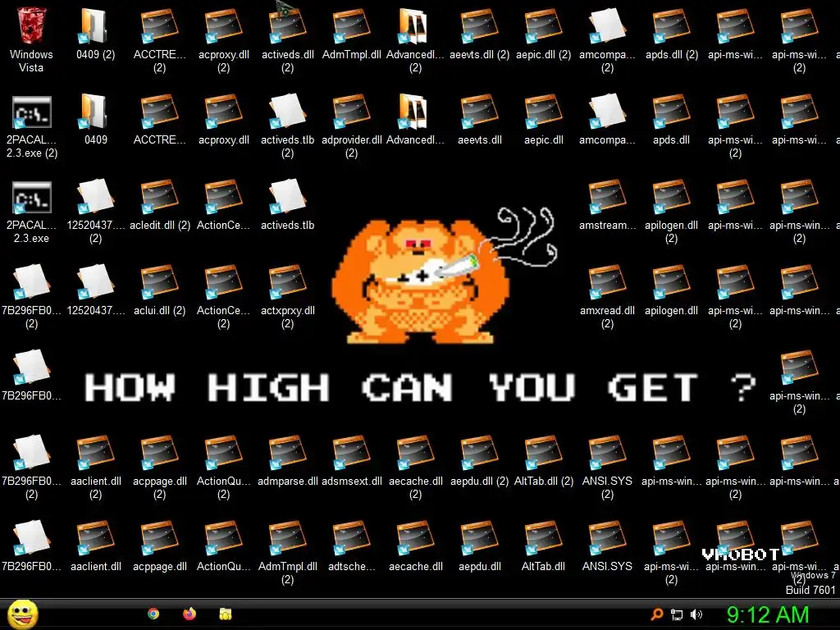Select aaclient.dll icon without (2)

95,538
